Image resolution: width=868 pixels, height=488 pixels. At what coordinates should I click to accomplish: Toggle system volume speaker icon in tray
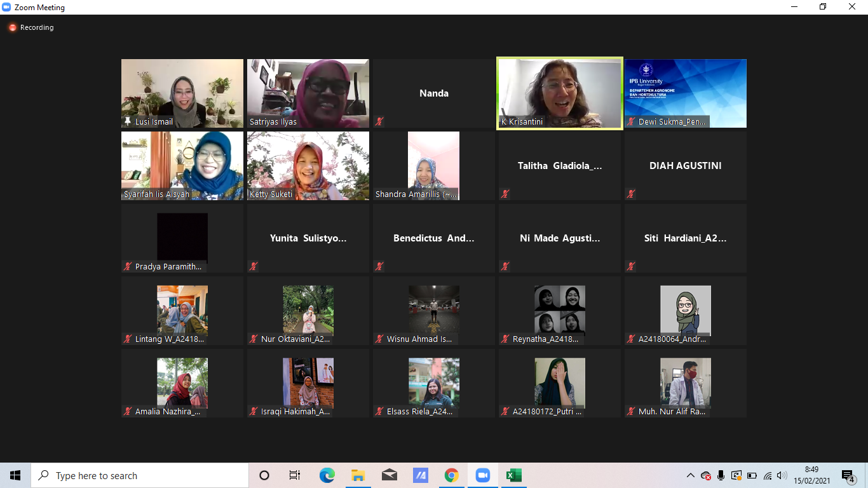pyautogui.click(x=782, y=475)
